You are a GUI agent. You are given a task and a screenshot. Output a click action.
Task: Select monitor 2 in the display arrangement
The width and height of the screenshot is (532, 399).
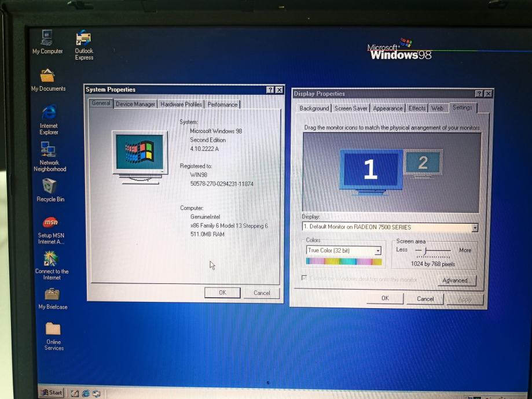coord(423,163)
